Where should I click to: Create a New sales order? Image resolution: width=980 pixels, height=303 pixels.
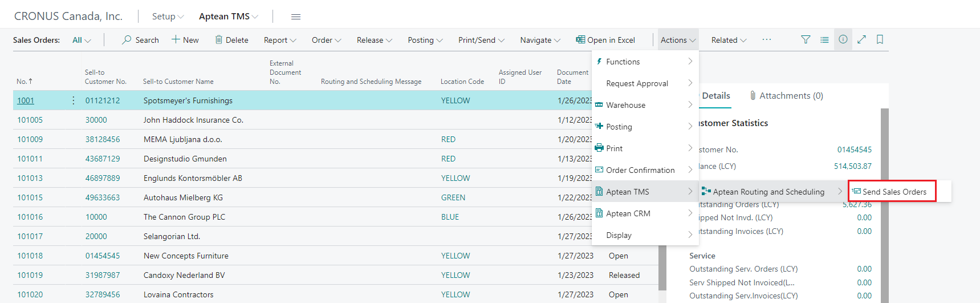pos(185,40)
